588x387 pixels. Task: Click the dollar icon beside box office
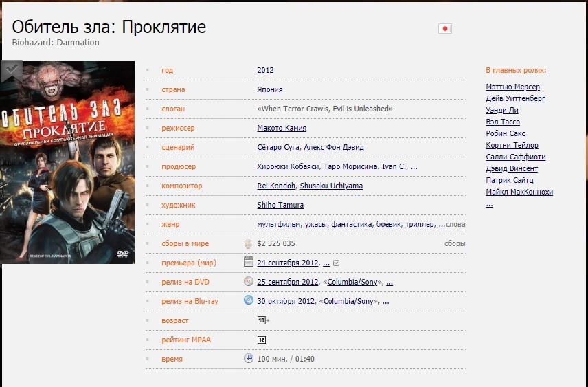coord(249,243)
